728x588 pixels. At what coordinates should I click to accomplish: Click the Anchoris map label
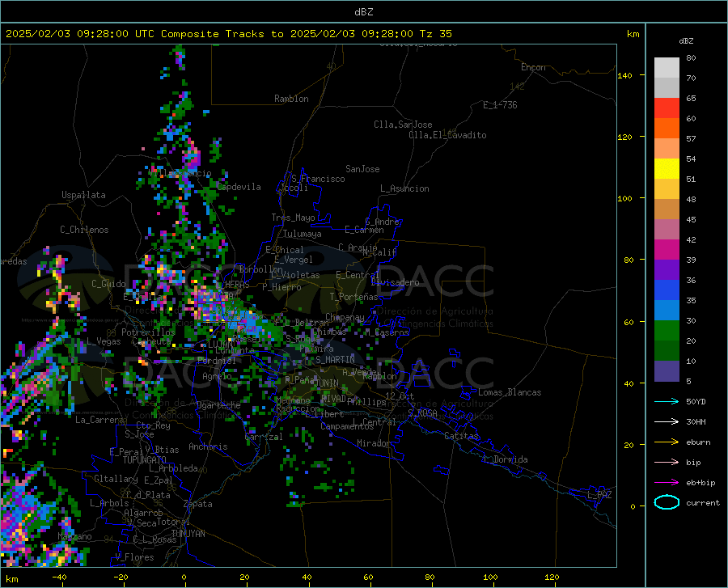(208, 446)
